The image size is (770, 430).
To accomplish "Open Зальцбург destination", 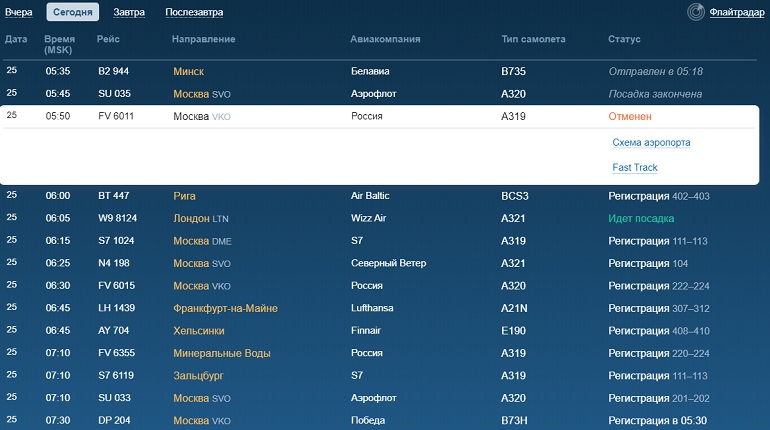I will point(198,376).
